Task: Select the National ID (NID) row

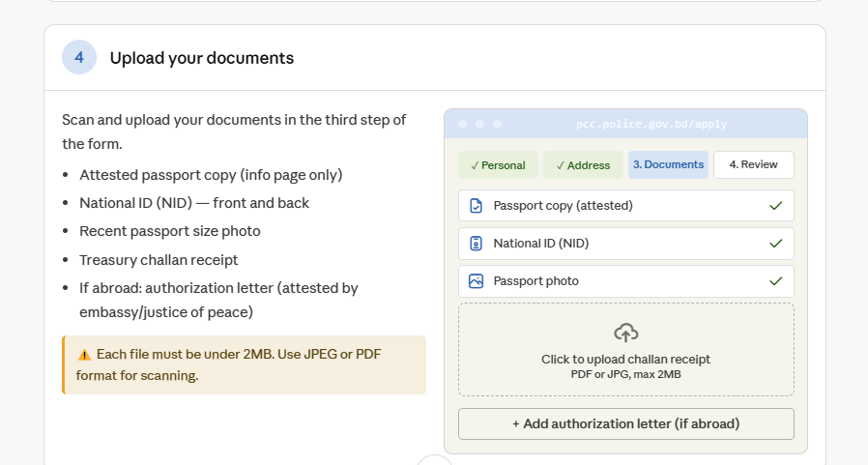Action: tap(626, 244)
